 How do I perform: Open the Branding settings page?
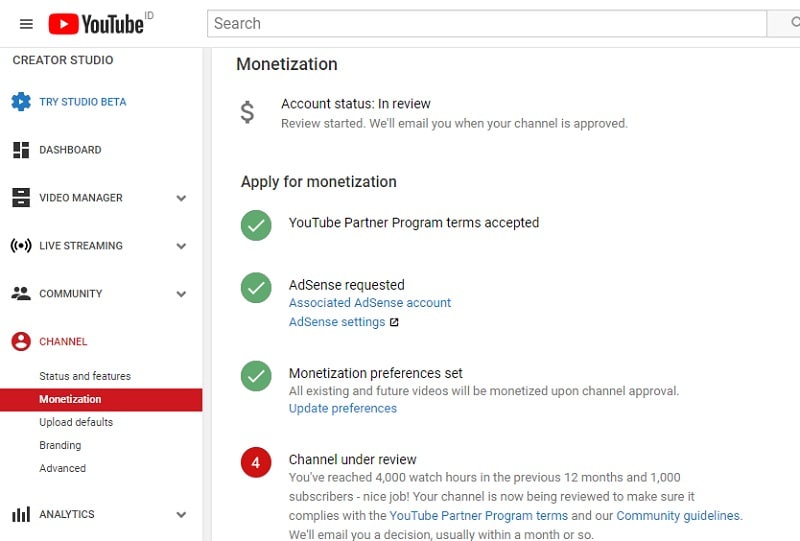[60, 445]
